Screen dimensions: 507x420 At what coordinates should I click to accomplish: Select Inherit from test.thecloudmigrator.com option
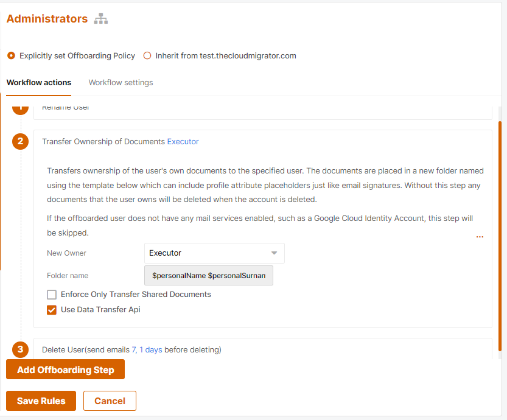click(147, 55)
